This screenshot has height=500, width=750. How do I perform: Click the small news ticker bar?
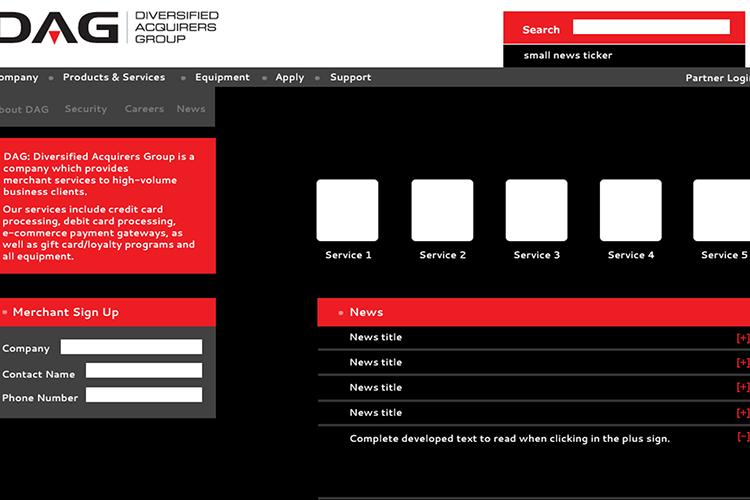(x=624, y=56)
